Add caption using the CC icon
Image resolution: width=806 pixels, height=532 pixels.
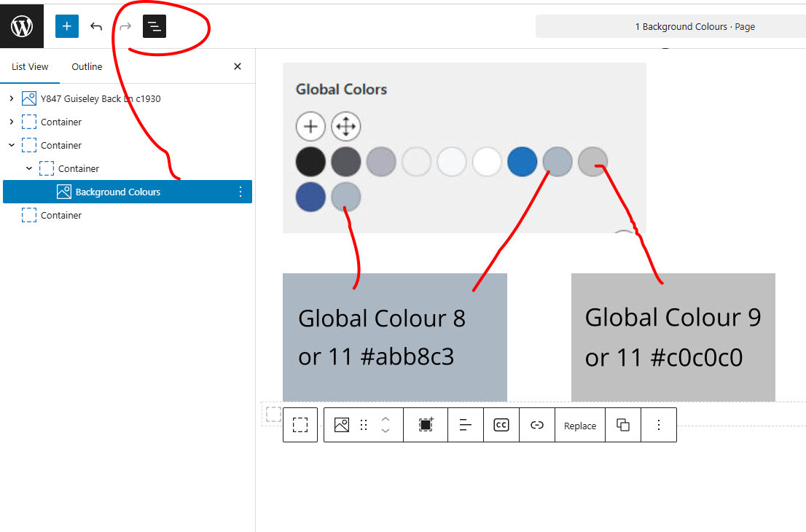pos(501,426)
